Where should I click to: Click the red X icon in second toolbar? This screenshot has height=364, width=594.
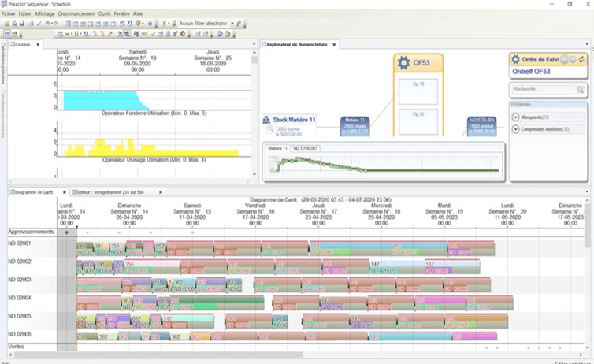pyautogui.click(x=110, y=34)
